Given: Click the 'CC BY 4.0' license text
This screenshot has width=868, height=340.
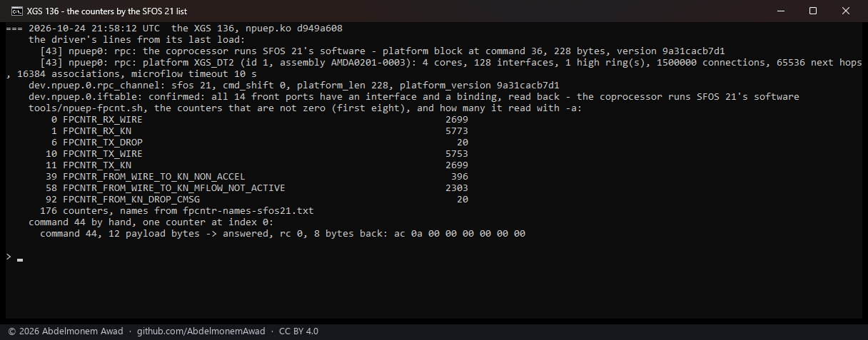Looking at the screenshot, I should pos(298,331).
